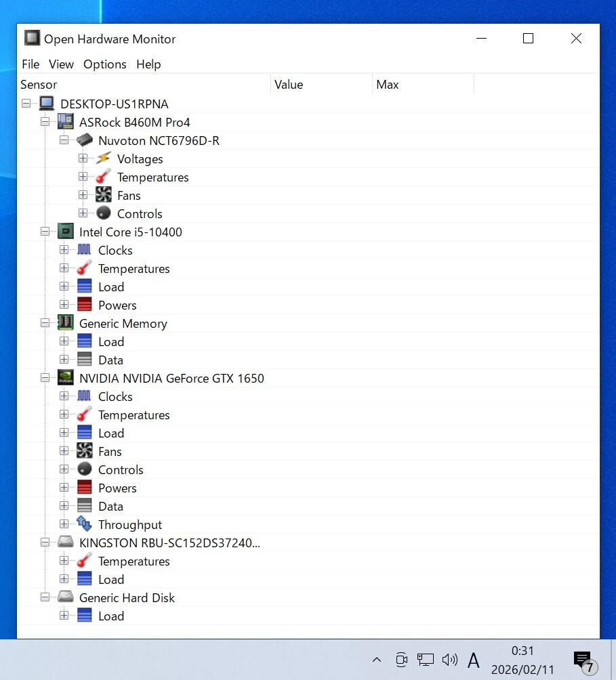Collapse the DESKTOP-US1RPNA root node
616x680 pixels.
tap(26, 104)
